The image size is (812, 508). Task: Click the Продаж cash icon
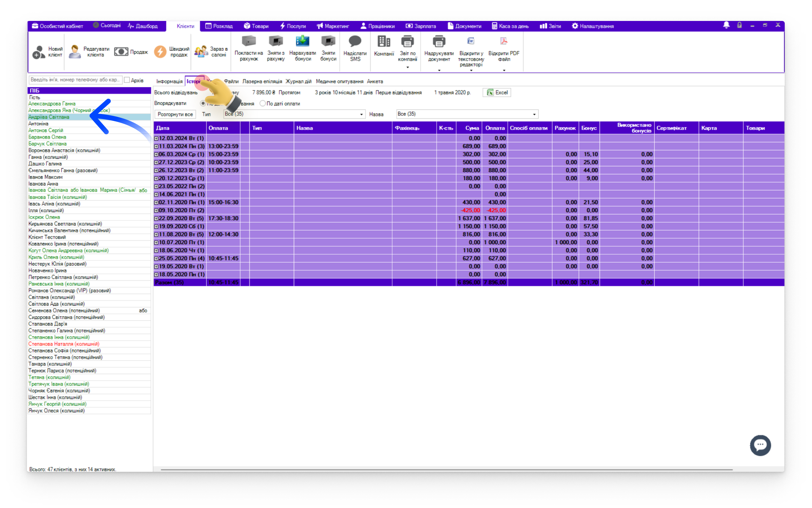[x=121, y=52]
